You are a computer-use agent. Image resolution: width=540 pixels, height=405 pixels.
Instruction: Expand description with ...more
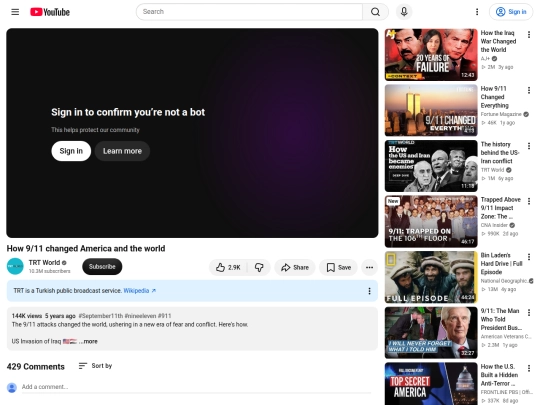[88, 342]
